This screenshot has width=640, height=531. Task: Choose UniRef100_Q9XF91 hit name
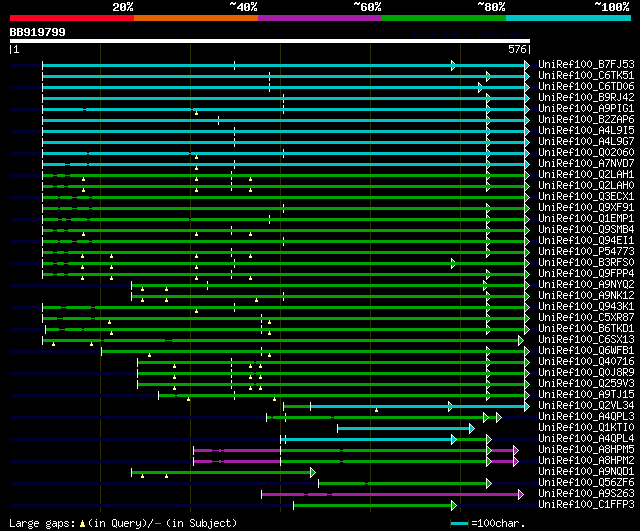[586, 207]
